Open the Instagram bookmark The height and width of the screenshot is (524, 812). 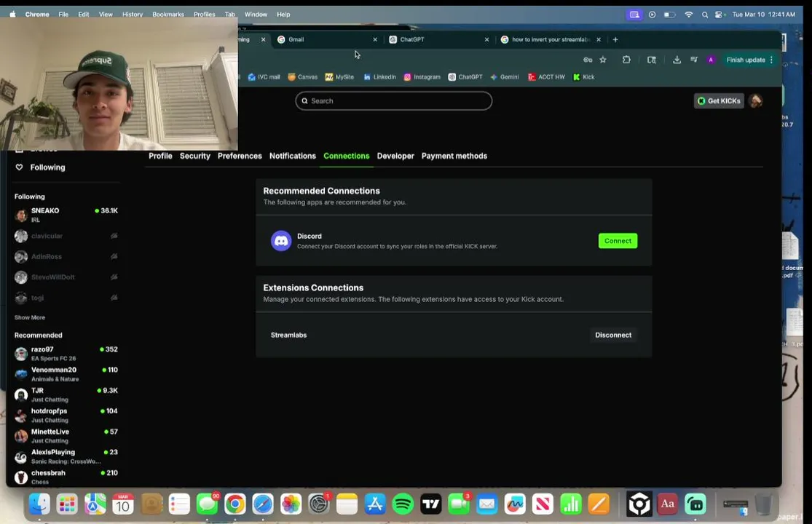click(422, 77)
